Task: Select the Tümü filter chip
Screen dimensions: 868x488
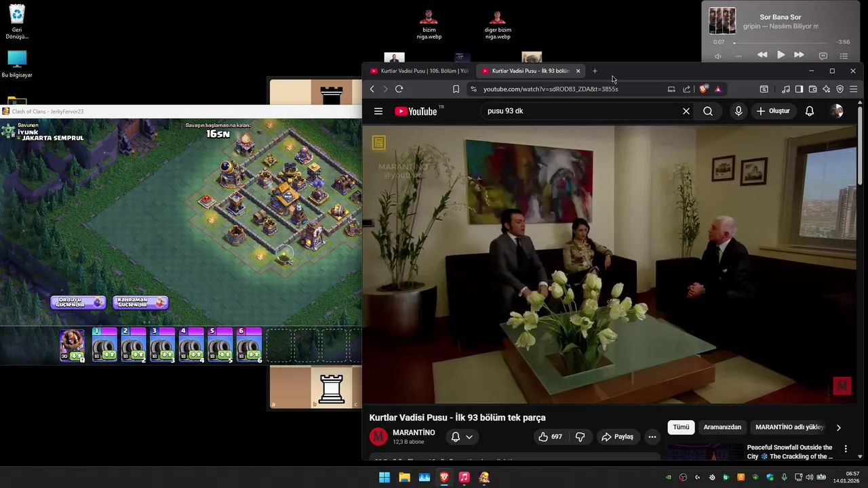Action: [681, 427]
